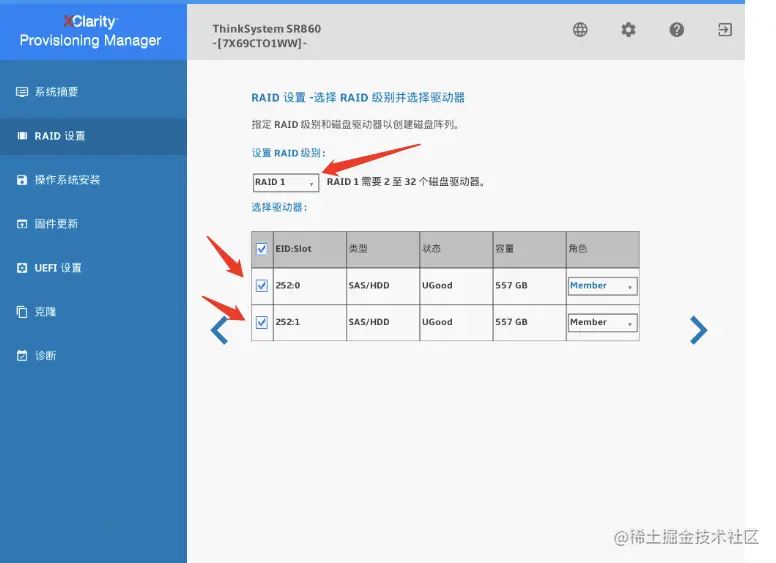Click the XClarity Provisioning Manager logo
Image resolution: width=776 pixels, height=563 pixels.
(91, 31)
